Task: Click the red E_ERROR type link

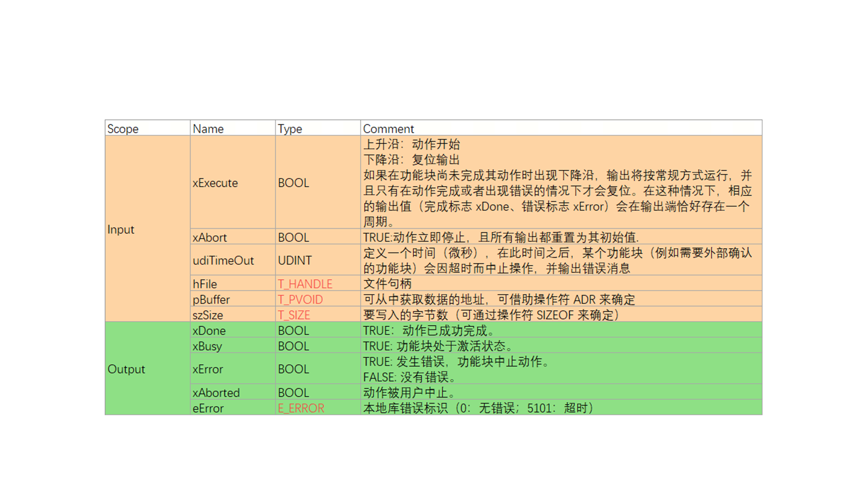Action: click(301, 408)
